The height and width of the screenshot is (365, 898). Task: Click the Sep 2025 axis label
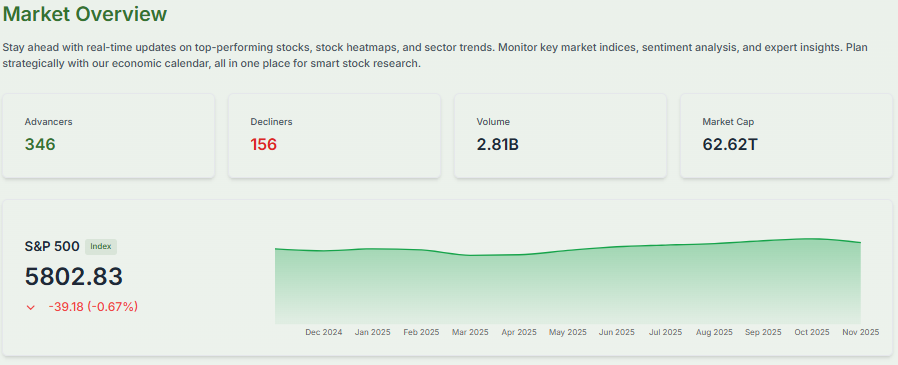[763, 332]
